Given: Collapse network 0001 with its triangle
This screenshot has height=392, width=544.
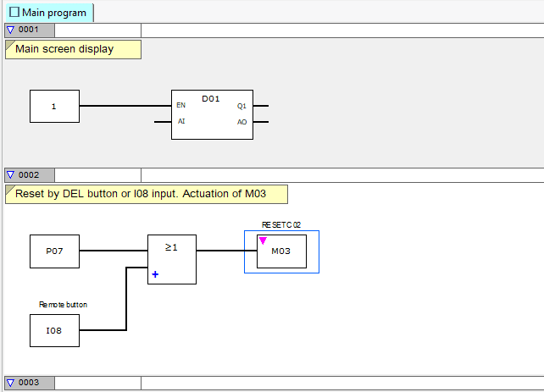Looking at the screenshot, I should click(11, 30).
